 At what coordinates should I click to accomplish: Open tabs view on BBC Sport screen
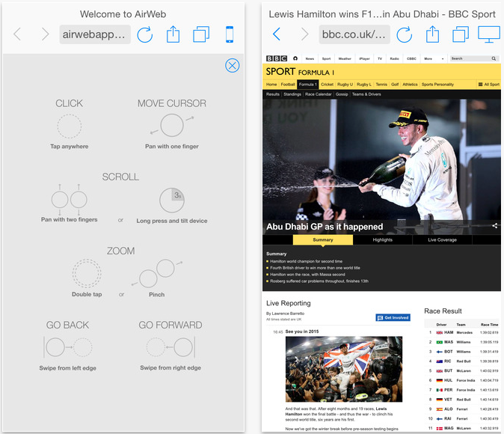pos(461,34)
